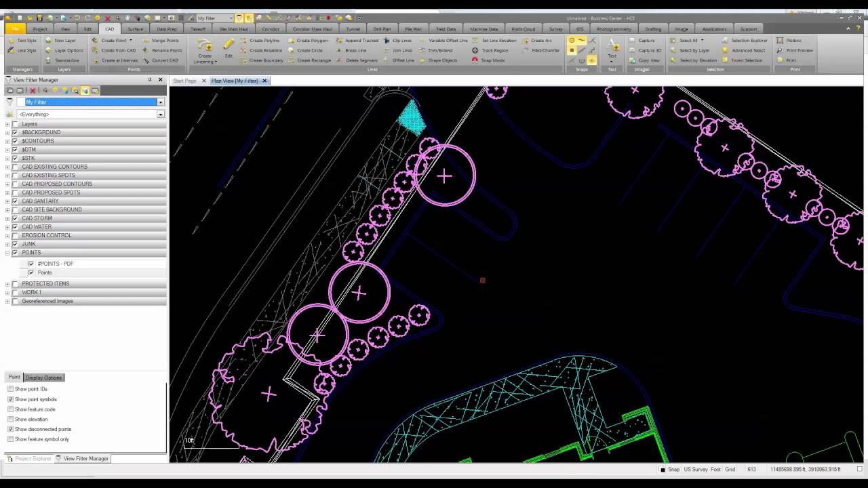Click the Convert CAD button
Viewport: 868px width, 488px height.
161,60
